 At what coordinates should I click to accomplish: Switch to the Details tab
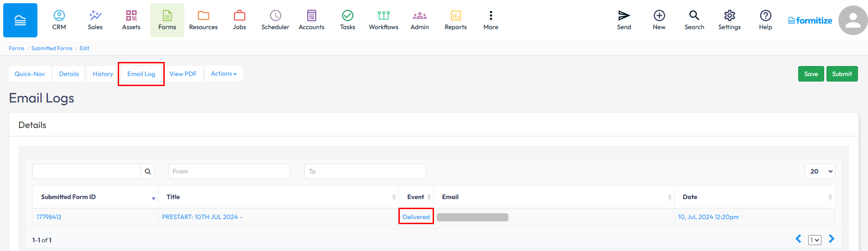69,74
